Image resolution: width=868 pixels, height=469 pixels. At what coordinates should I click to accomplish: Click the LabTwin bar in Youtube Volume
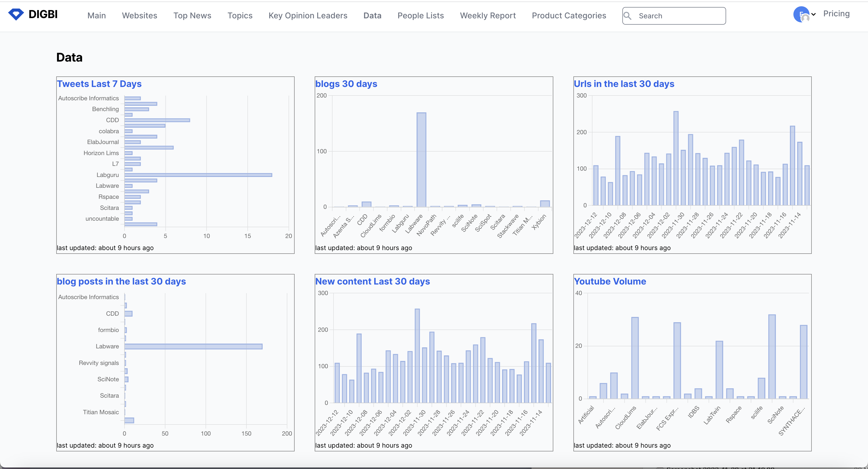719,370
